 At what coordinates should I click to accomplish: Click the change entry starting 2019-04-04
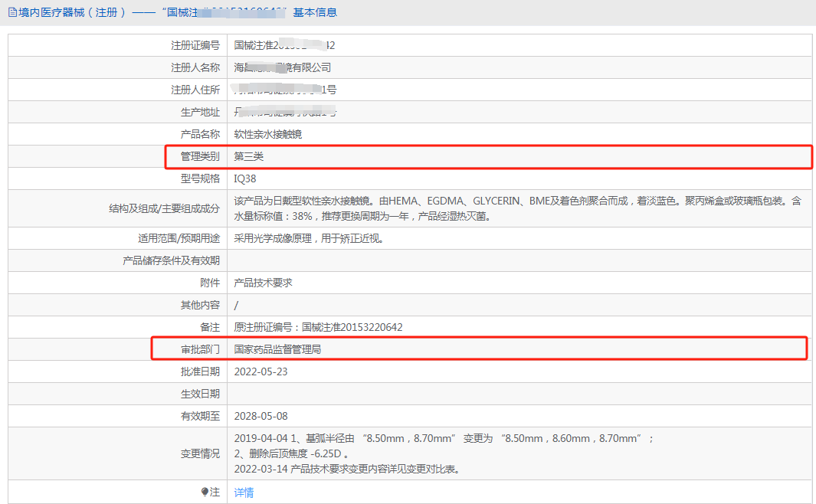click(444, 438)
